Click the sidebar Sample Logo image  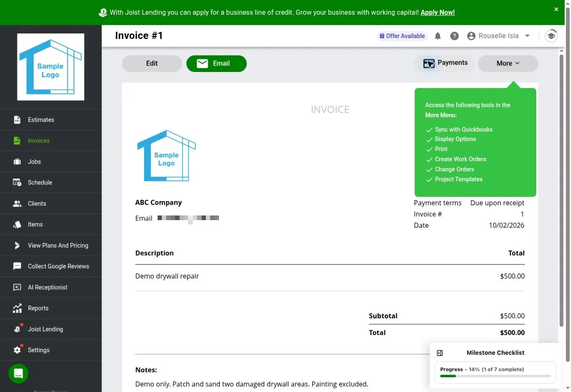pyautogui.click(x=51, y=67)
